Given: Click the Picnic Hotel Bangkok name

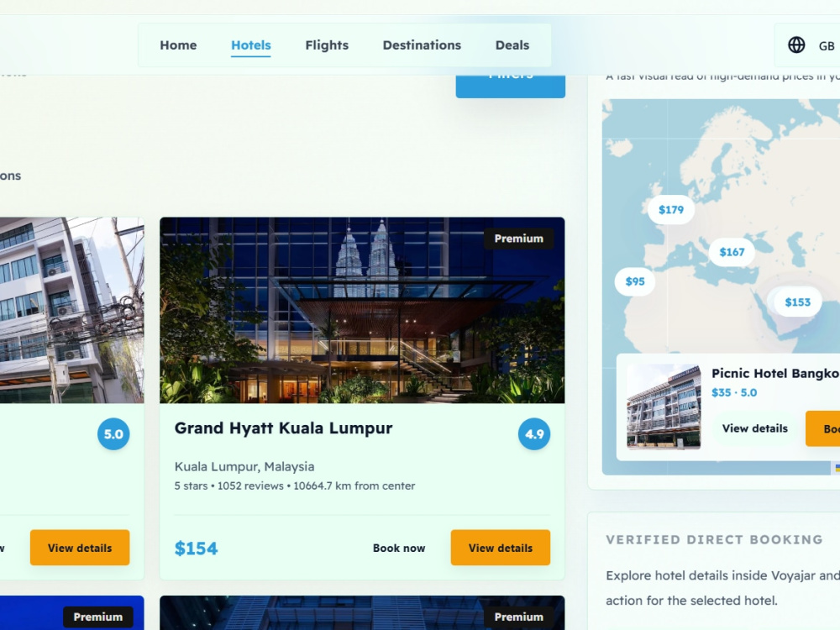Looking at the screenshot, I should 775,374.
